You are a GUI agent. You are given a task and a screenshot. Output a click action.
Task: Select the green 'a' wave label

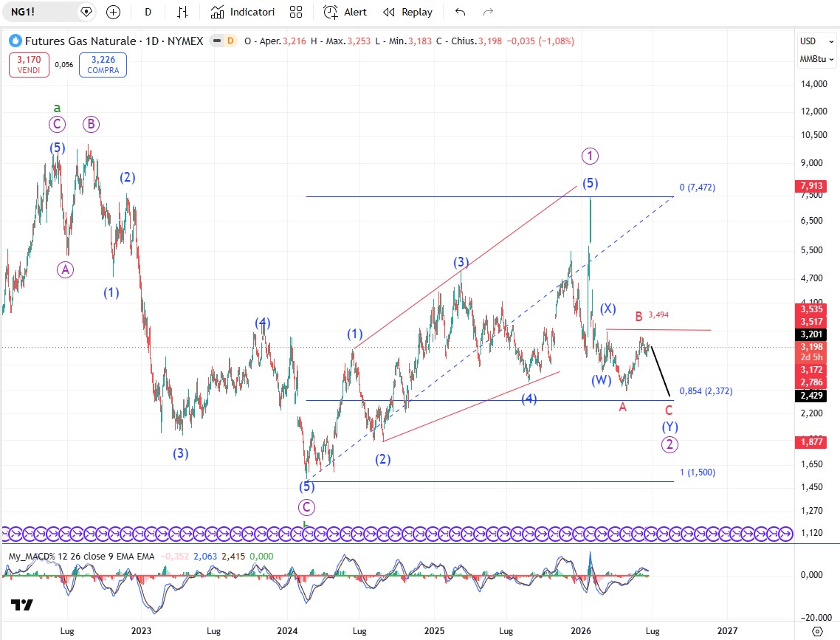(x=58, y=109)
